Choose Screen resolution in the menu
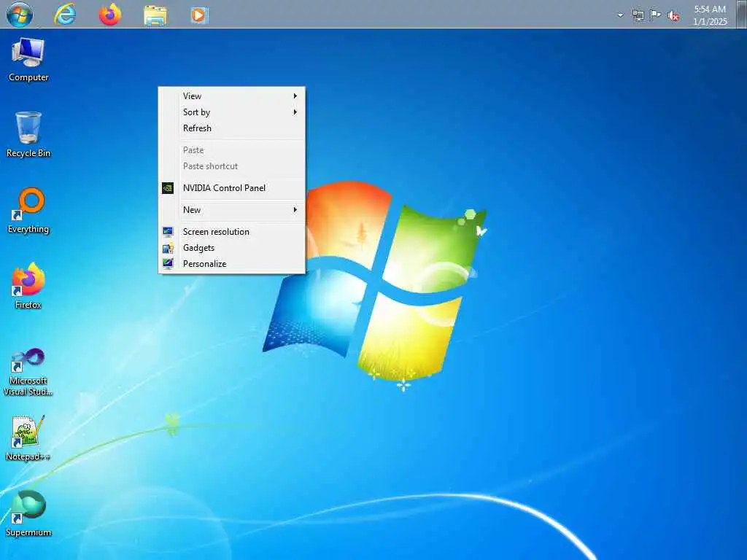 (231, 231)
